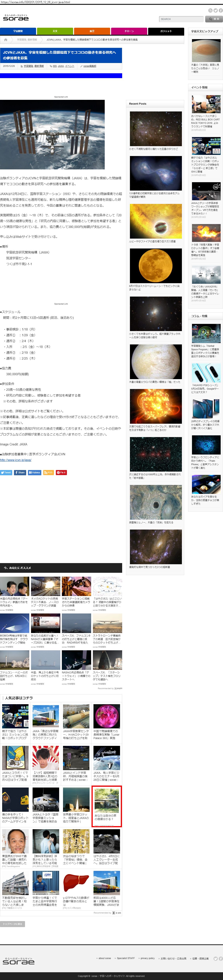Open the privacy policy footer link
This screenshot has width=223, height=980.
(148, 958)
